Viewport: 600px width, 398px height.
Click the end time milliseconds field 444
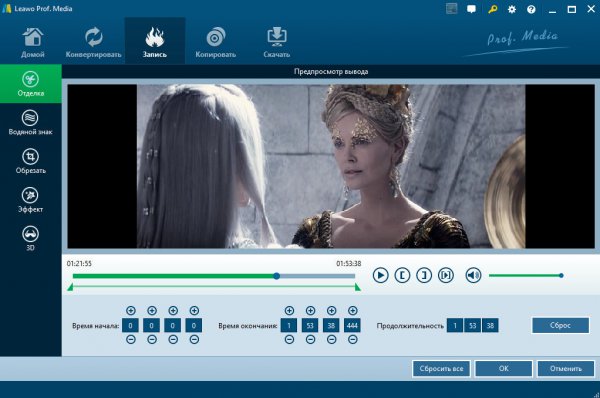point(352,325)
